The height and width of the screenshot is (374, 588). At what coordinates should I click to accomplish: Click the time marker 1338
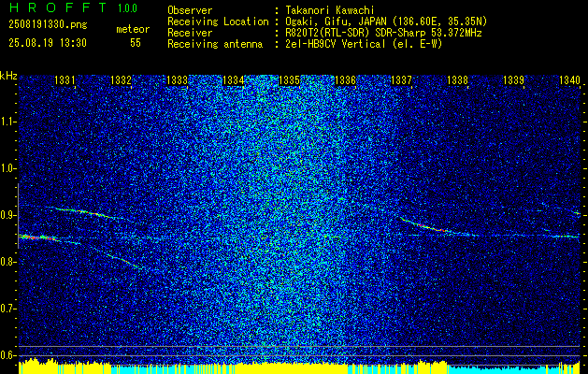tap(457, 79)
